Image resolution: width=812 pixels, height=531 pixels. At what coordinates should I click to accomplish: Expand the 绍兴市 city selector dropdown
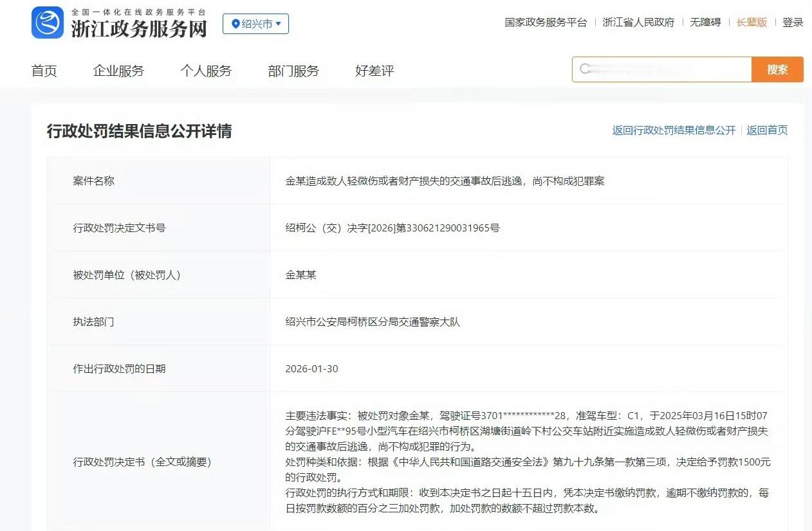click(255, 24)
